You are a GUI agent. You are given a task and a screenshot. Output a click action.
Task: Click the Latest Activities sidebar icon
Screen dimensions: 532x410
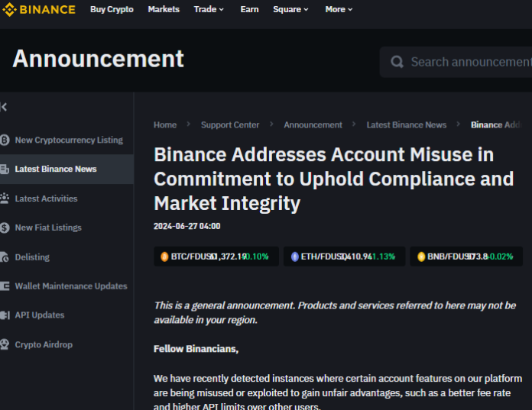tap(5, 199)
